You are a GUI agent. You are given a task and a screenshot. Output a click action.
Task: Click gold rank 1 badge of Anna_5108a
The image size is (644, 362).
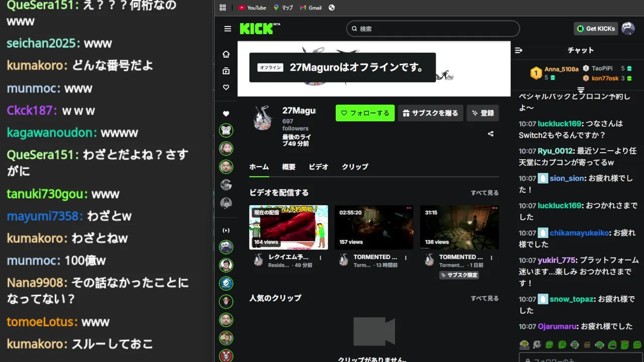(x=536, y=73)
